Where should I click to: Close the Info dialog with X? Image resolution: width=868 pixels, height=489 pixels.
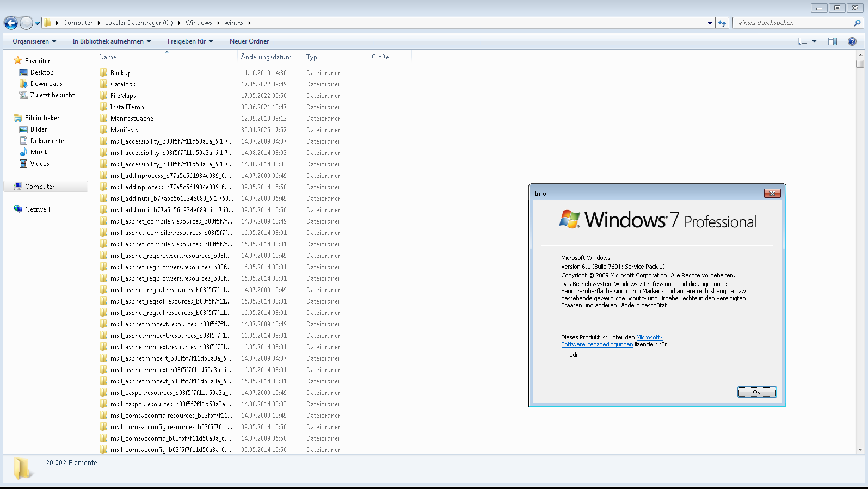[x=772, y=193]
